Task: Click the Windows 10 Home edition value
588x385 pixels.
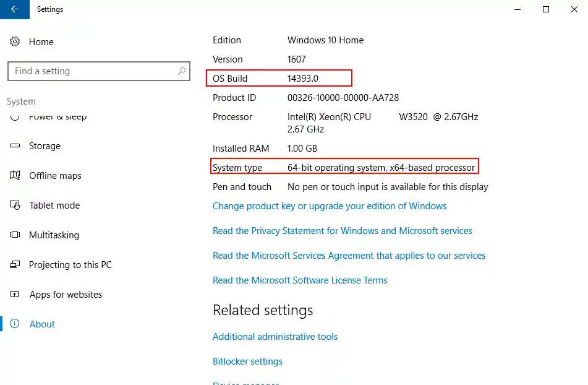Action: click(x=325, y=40)
